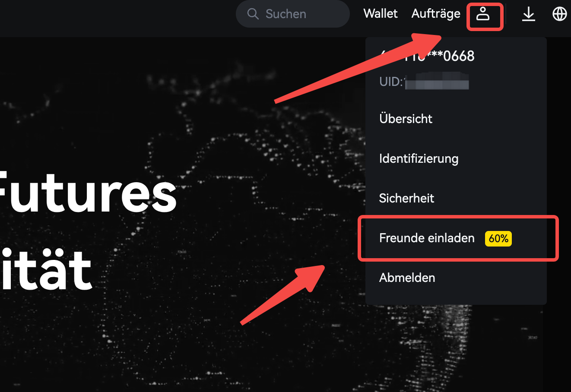Viewport: 571px width, 392px height.
Task: Click the upper red arrow annotation
Action: click(x=358, y=69)
